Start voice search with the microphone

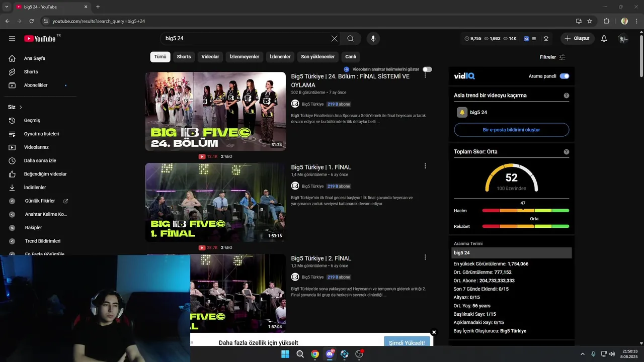coord(373,39)
